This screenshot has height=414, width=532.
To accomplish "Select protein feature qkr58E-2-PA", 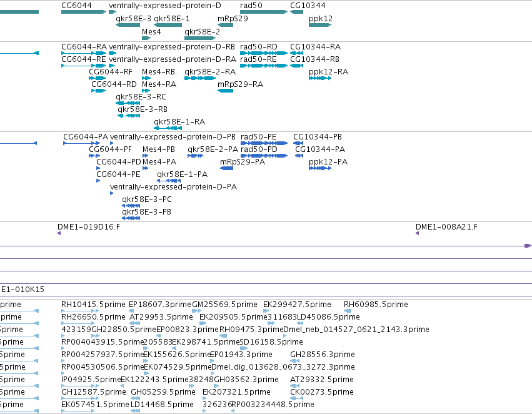I will pos(213,149).
